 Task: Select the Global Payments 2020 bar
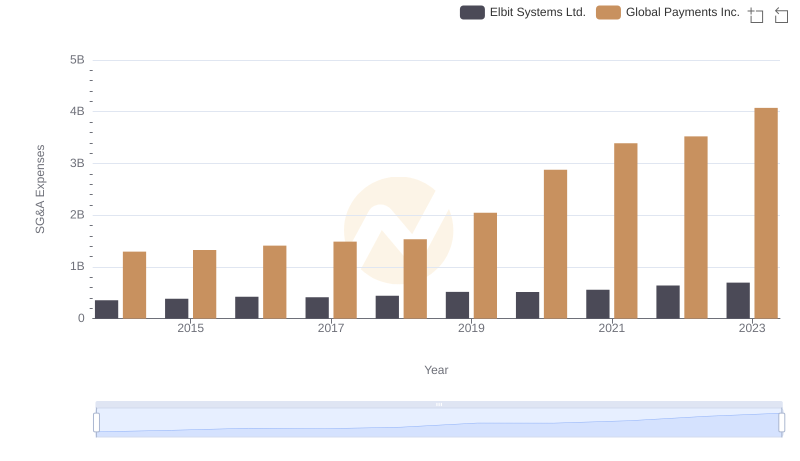pyautogui.click(x=556, y=244)
